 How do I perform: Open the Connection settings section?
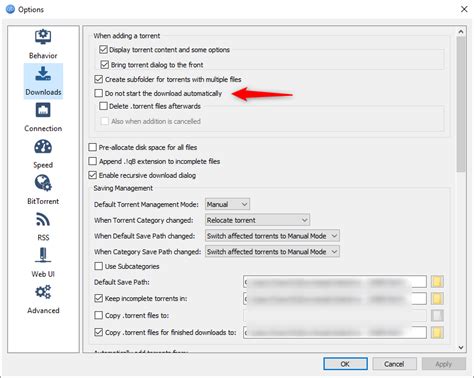[43, 117]
